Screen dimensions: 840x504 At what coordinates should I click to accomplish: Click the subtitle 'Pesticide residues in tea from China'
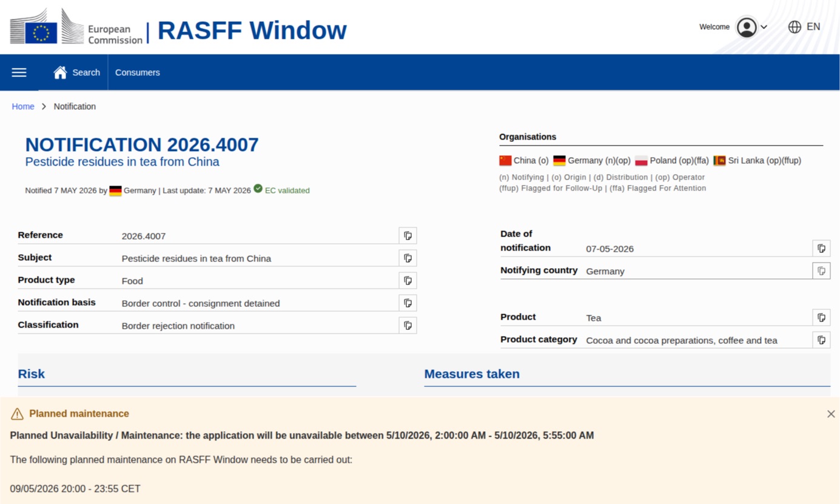(123, 162)
